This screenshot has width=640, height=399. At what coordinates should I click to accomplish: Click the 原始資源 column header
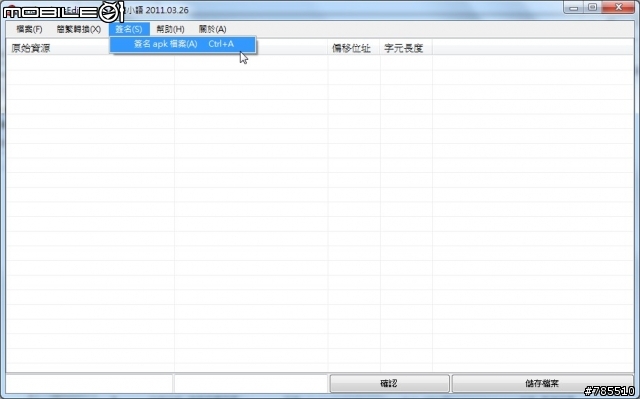click(90, 48)
